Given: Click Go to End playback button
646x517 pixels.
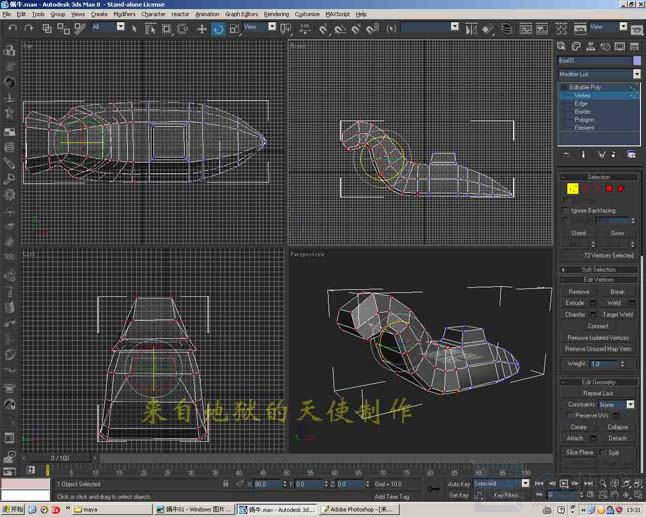Looking at the screenshot, I should pyautogui.click(x=588, y=484).
